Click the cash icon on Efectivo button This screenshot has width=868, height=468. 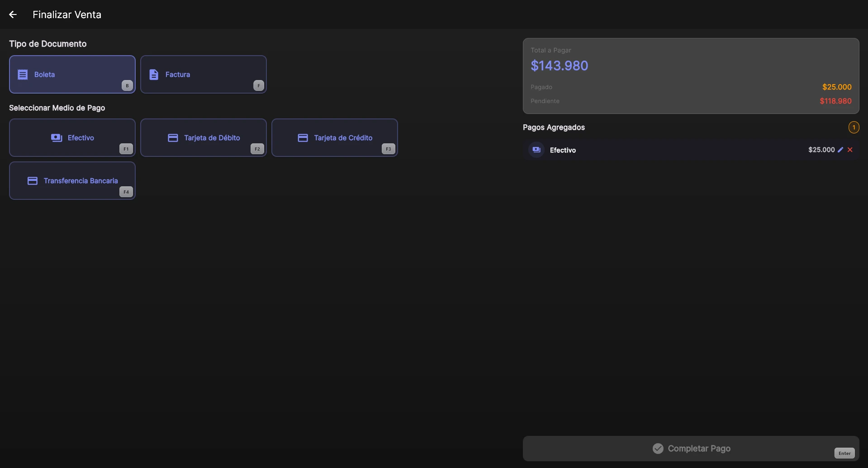[57, 138]
